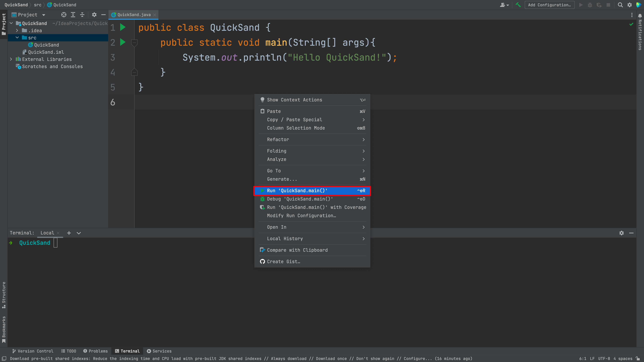Select QuickSand.iml file in tree
644x362 pixels.
[43, 52]
